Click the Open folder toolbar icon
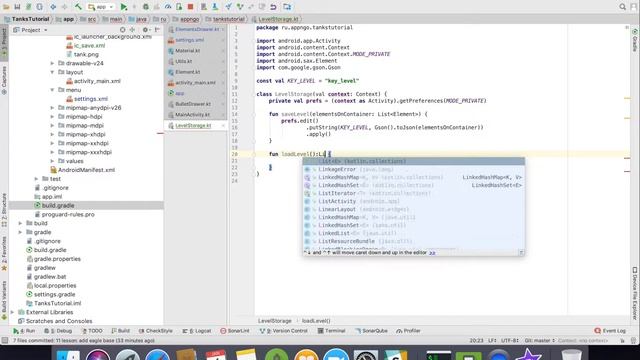 (6, 7)
